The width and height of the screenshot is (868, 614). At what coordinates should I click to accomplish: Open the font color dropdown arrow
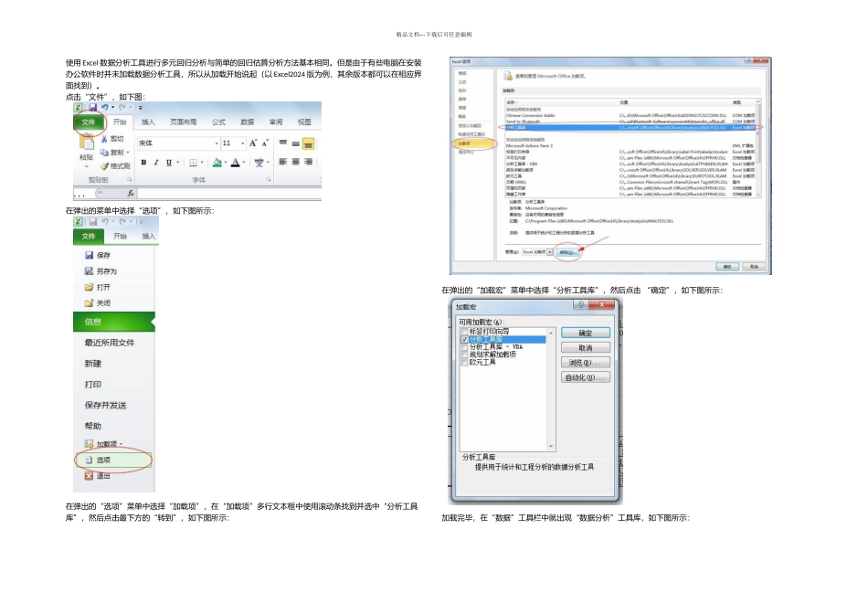point(244,163)
